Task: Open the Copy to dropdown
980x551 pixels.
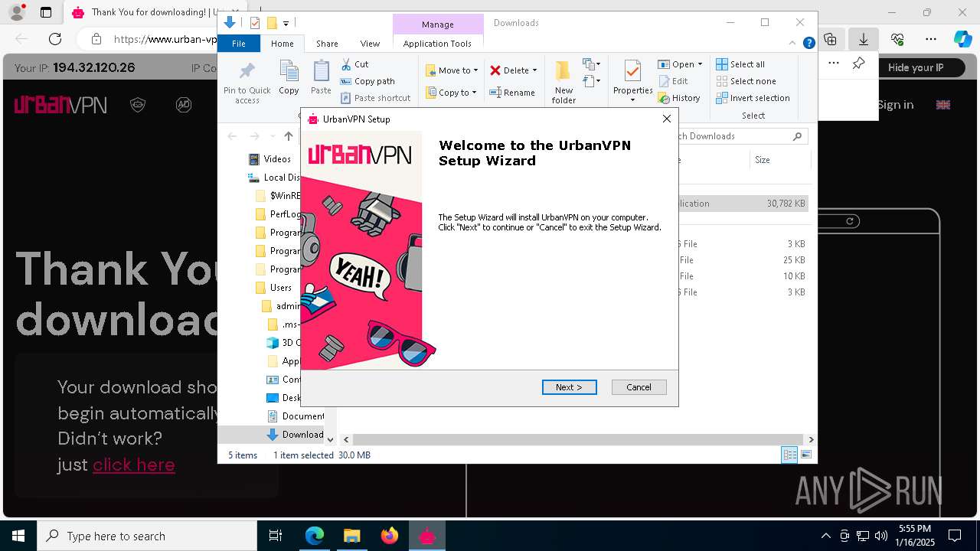Action: click(x=451, y=93)
